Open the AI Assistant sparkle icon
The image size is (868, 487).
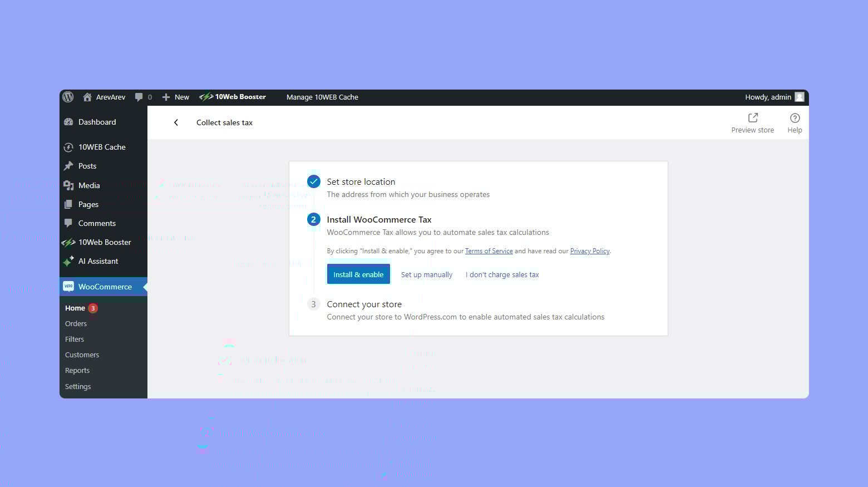pyautogui.click(x=68, y=261)
